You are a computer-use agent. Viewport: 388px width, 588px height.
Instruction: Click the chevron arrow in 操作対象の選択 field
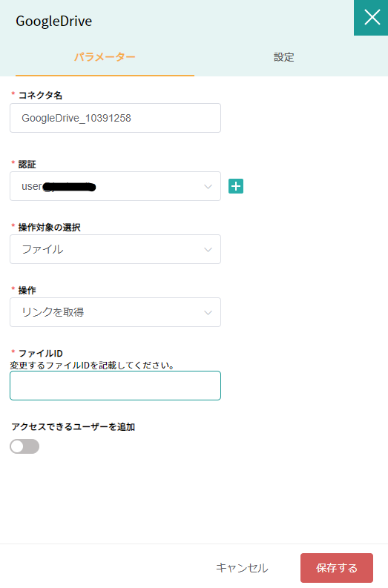pyautogui.click(x=208, y=249)
